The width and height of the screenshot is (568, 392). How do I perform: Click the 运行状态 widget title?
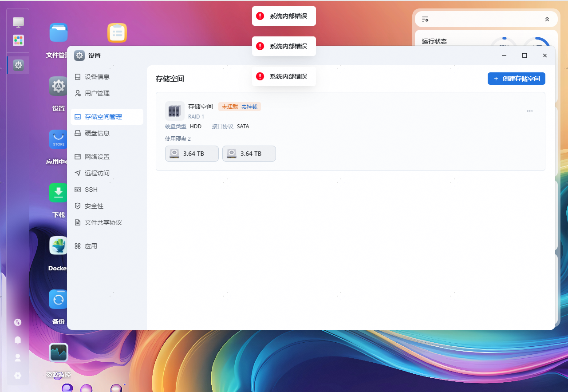pos(434,41)
